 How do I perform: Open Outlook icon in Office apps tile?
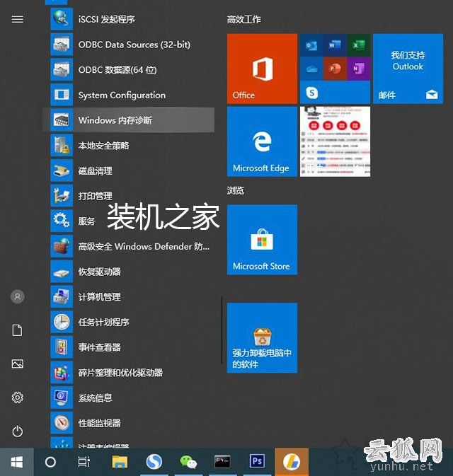[x=311, y=45]
